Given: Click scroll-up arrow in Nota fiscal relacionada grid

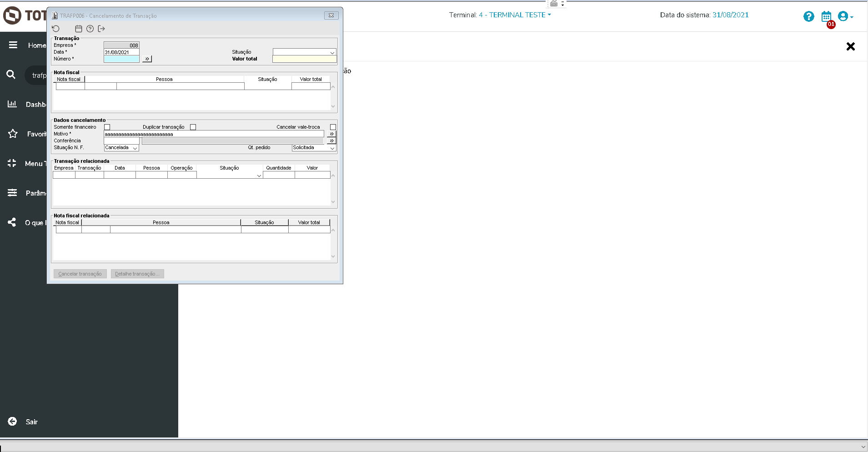Looking at the screenshot, I should coord(333,230).
